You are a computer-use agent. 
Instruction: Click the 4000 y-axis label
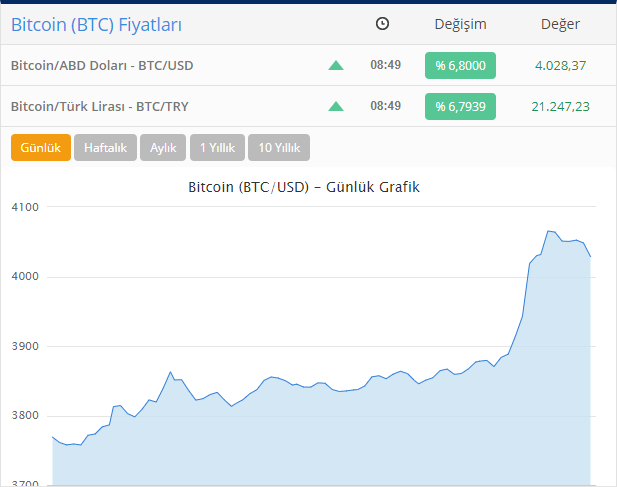point(25,276)
